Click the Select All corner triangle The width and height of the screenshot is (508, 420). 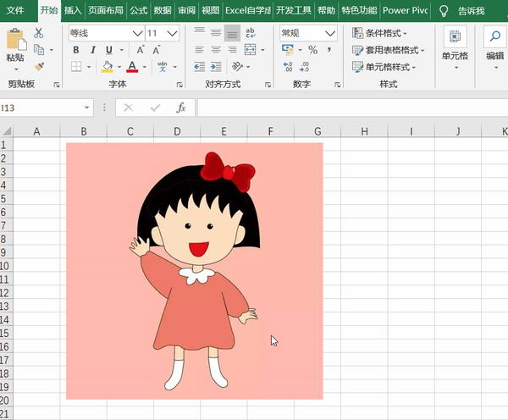tap(7, 131)
